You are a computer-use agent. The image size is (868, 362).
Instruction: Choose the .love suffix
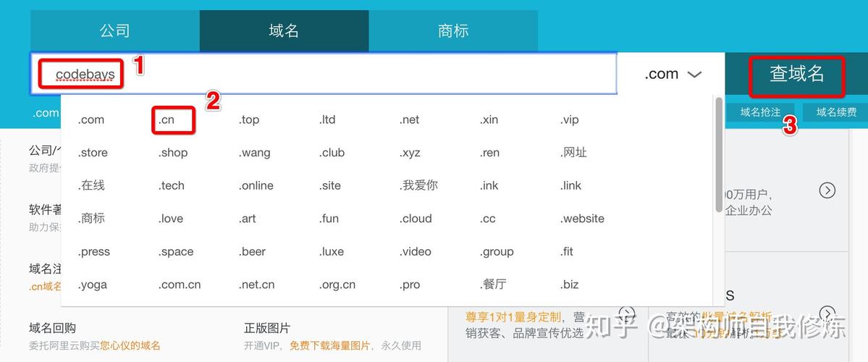tap(171, 219)
